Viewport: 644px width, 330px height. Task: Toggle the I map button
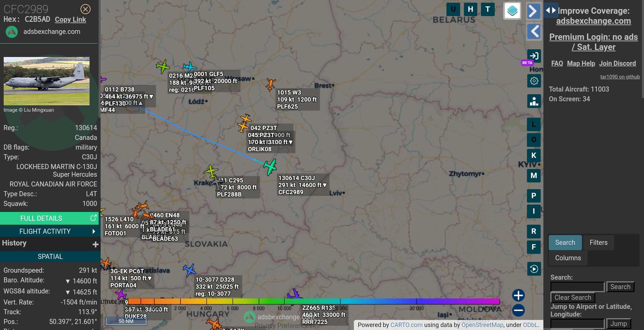(x=534, y=211)
